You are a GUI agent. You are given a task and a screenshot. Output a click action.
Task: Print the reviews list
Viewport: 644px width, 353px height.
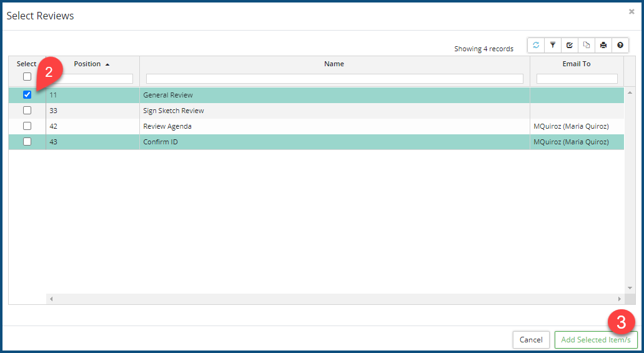603,46
